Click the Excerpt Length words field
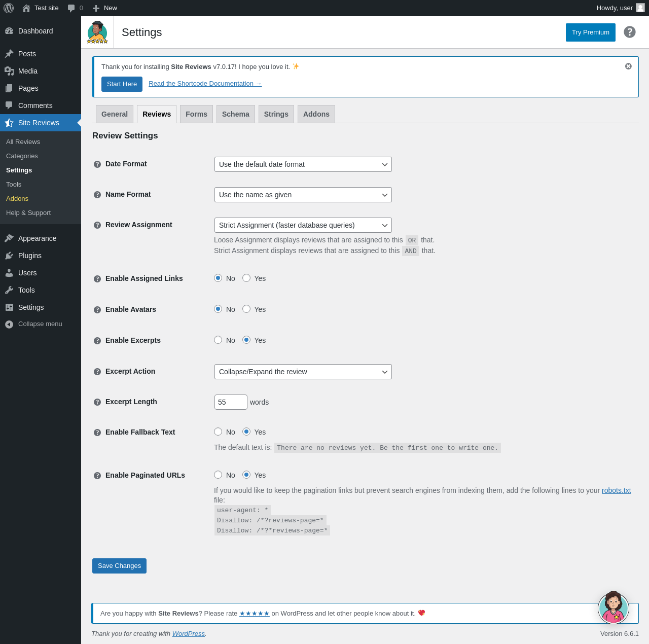649x644 pixels. pyautogui.click(x=231, y=402)
